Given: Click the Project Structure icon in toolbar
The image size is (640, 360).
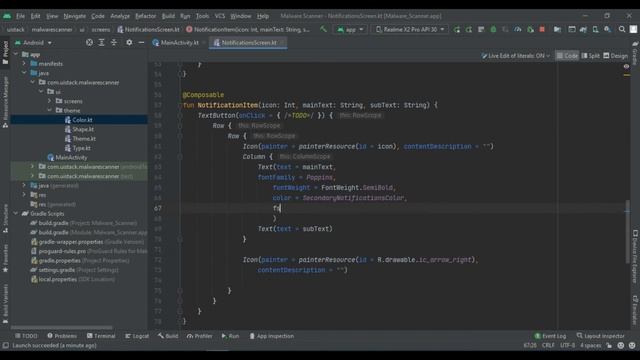Looking at the screenshot, I should coord(557,29).
